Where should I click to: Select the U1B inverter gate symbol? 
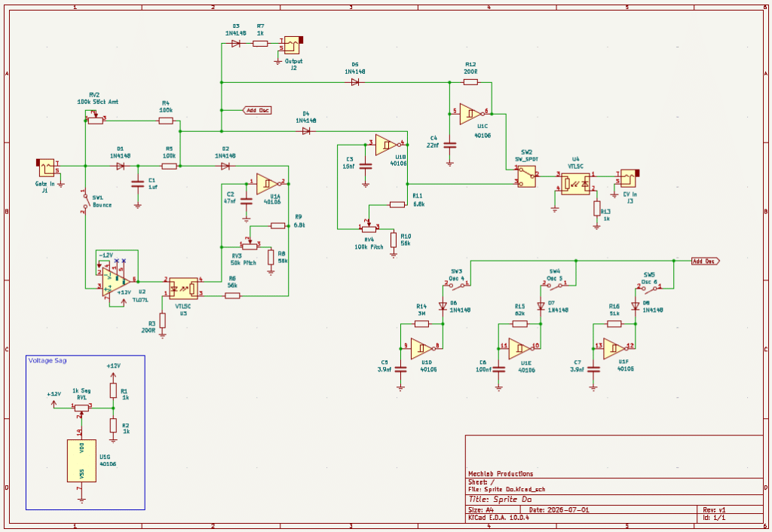387,145
